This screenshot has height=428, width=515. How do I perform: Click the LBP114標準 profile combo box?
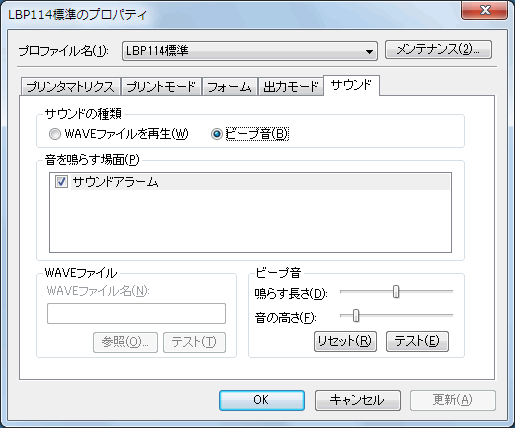click(250, 51)
